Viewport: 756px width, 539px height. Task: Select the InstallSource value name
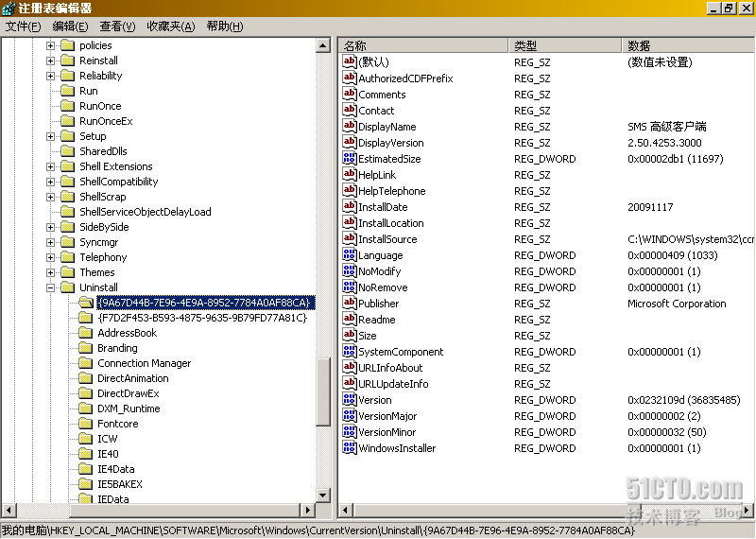(x=387, y=239)
